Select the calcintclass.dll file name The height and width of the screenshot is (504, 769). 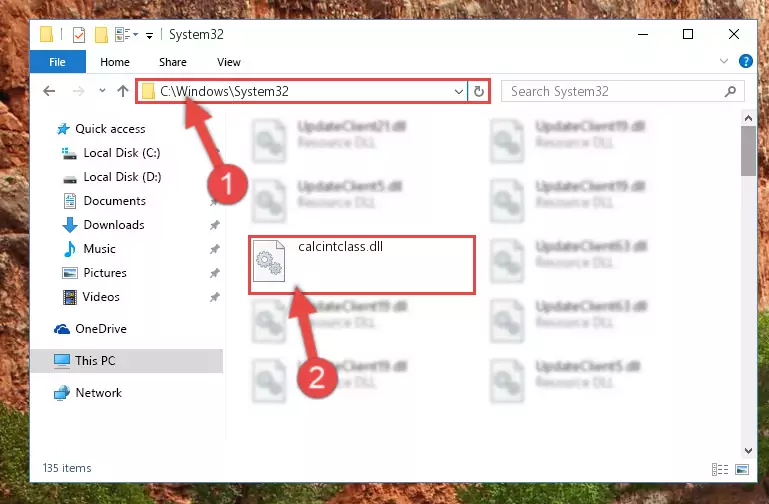pyautogui.click(x=340, y=246)
